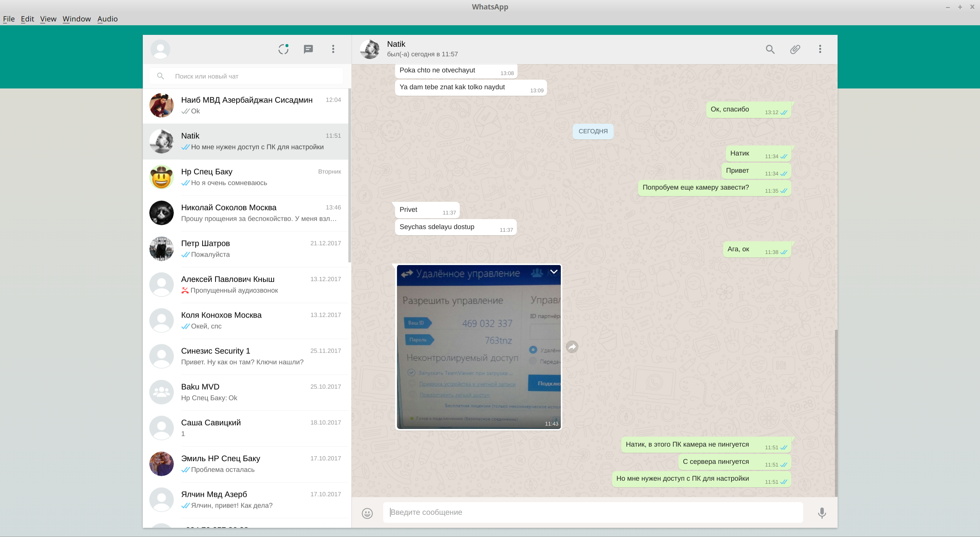Click the chat list scrollbar
Image resolution: width=980 pixels, height=537 pixels.
[x=350, y=175]
